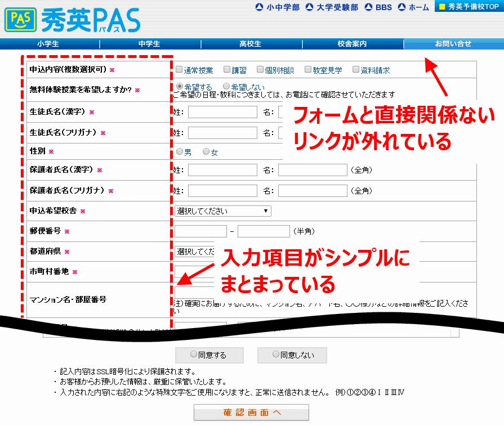Click the 秀英PAS logo

pyautogui.click(x=72, y=20)
